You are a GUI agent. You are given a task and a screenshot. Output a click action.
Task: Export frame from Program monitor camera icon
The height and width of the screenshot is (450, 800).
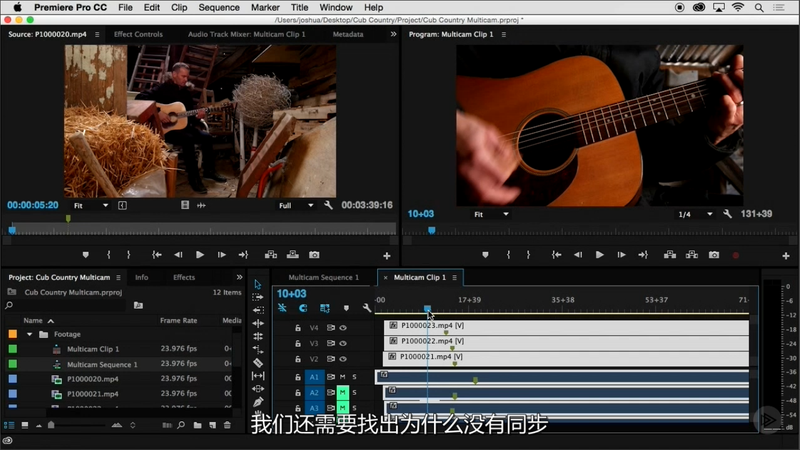[x=714, y=255]
